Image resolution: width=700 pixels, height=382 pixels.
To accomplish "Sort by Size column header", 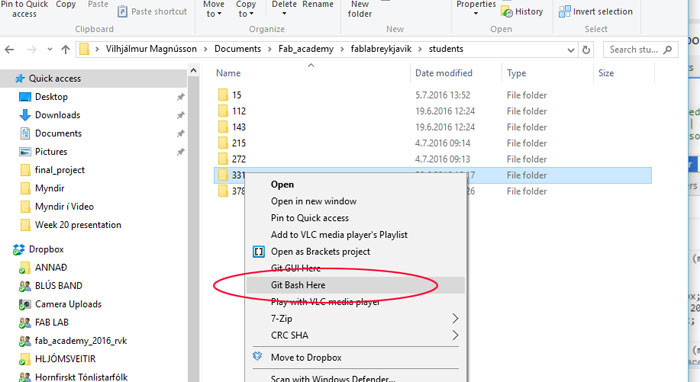I will [x=606, y=73].
